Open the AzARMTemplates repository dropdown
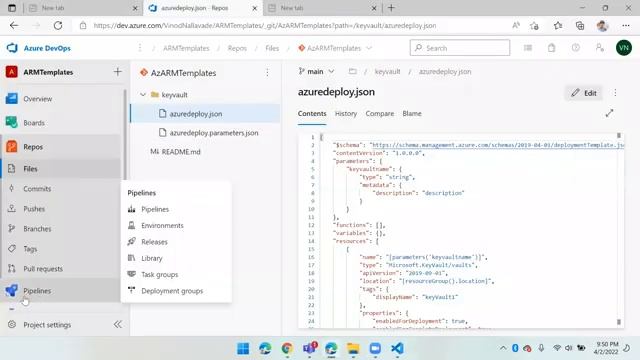 pos(335,48)
